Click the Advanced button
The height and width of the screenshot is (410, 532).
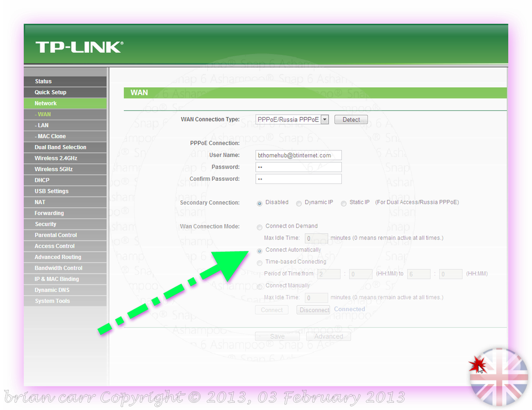point(329,336)
